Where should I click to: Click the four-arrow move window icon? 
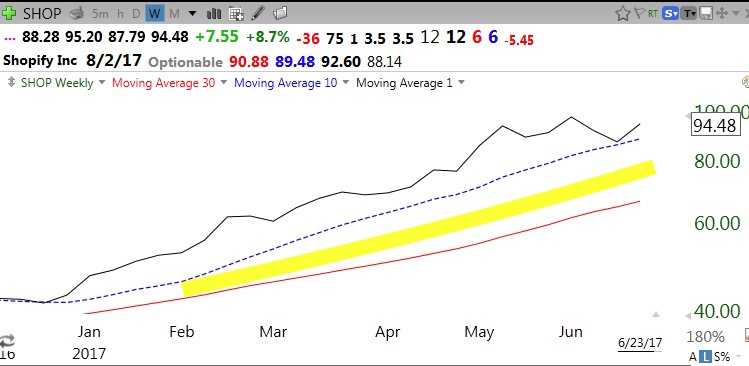(722, 13)
